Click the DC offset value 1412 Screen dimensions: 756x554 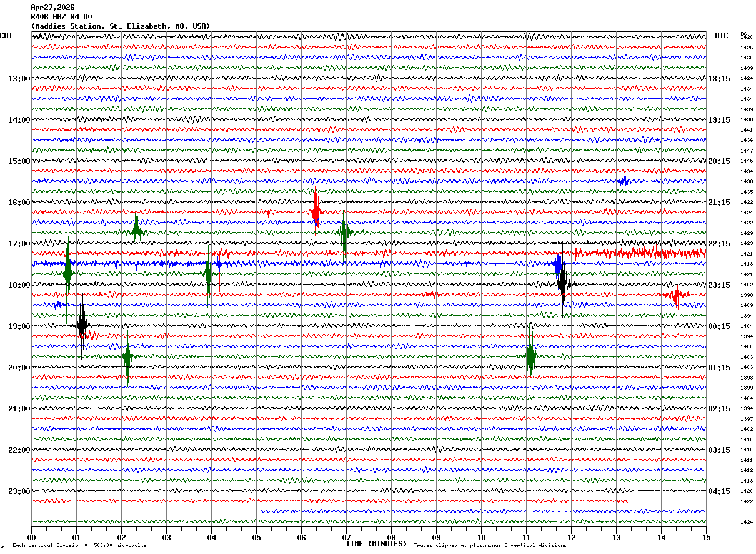click(747, 471)
